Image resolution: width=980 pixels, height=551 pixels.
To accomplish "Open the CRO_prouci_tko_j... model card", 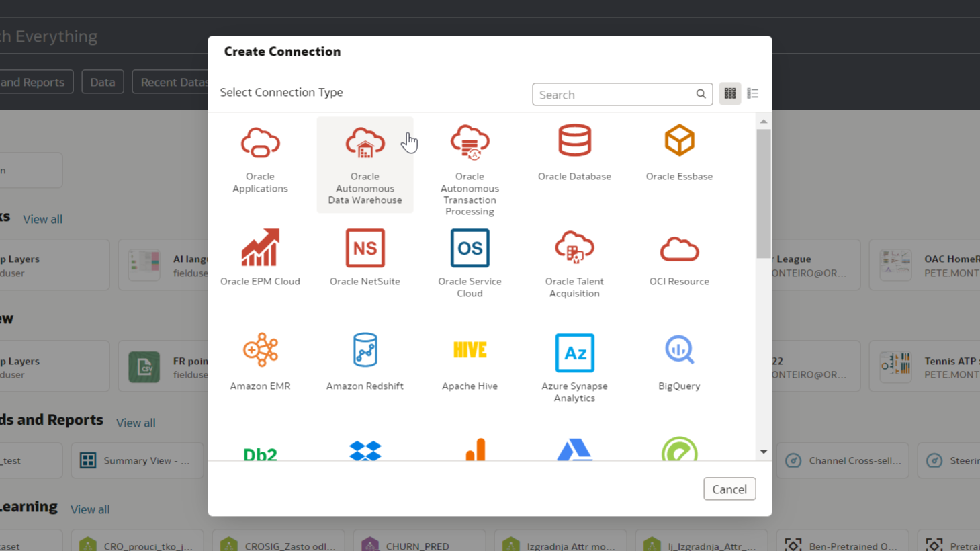I will point(138,541).
